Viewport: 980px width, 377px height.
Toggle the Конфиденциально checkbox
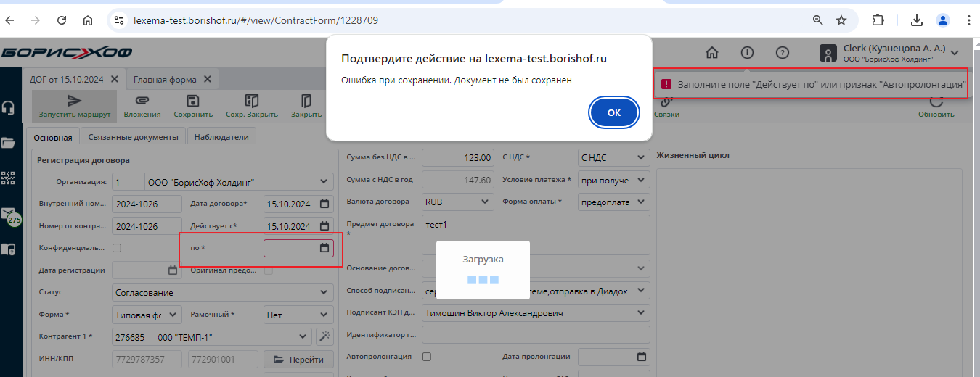tap(117, 248)
